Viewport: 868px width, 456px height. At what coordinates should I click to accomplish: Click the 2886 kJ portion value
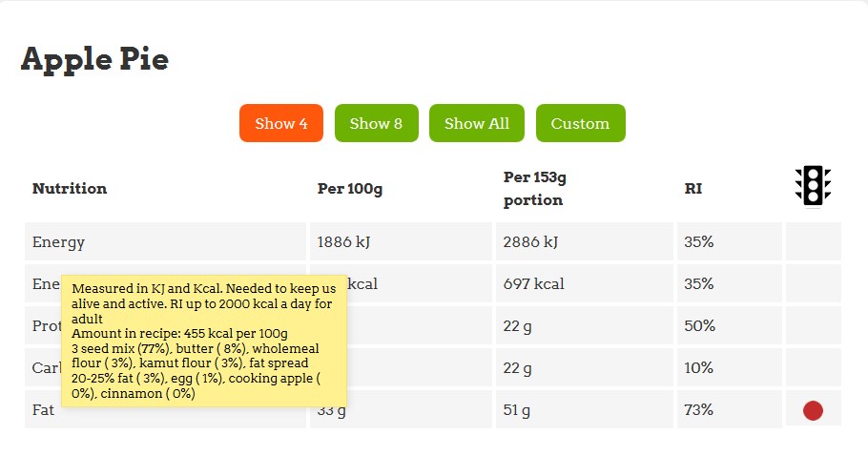coord(531,242)
